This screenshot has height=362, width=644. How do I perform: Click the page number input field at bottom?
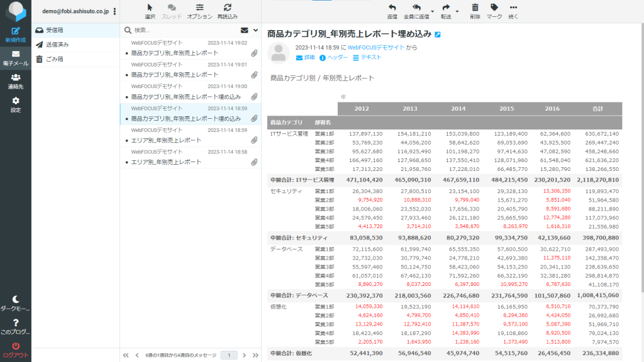point(229,354)
